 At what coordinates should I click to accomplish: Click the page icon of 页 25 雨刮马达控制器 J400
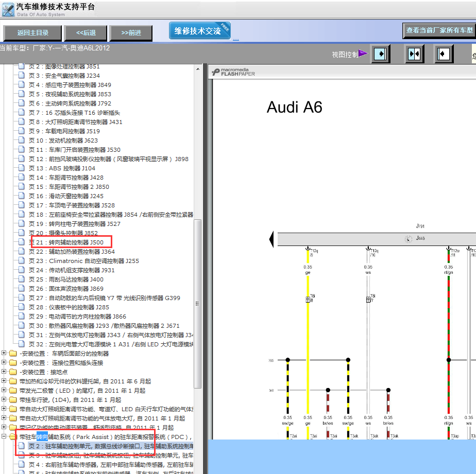pos(22,279)
